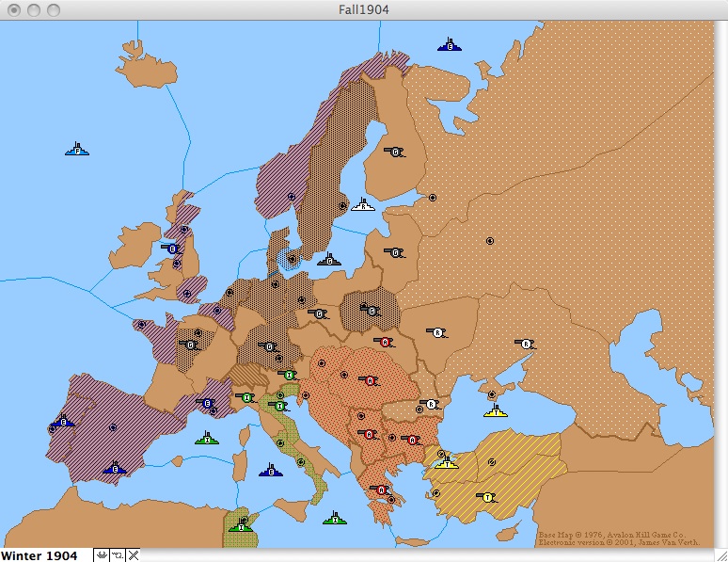
Task: Select the Italian army in Venice
Action: [x=279, y=407]
